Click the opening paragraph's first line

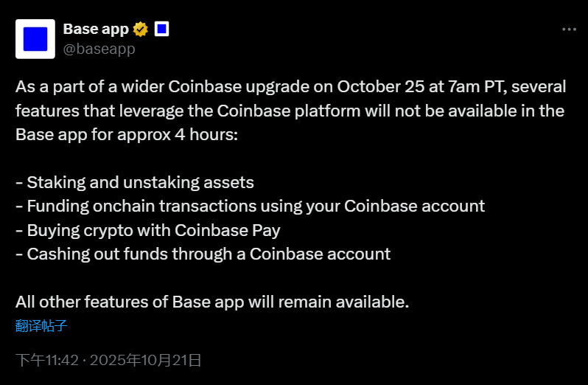click(x=290, y=86)
